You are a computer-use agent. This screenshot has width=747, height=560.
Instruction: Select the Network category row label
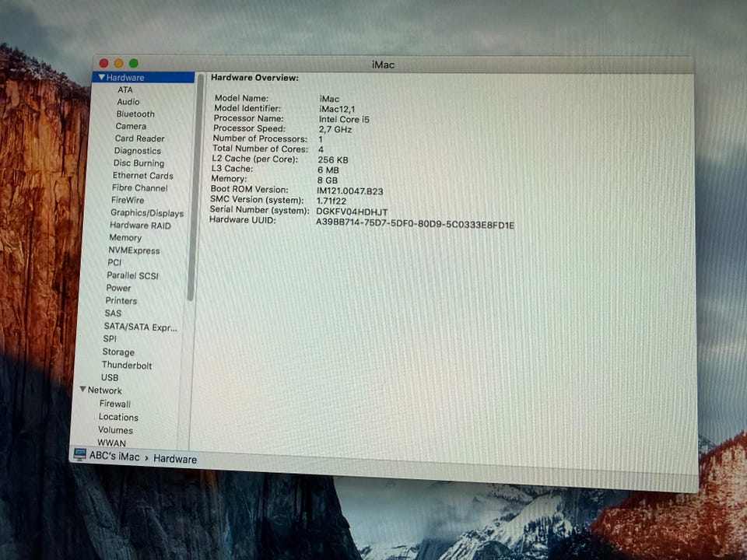105,390
